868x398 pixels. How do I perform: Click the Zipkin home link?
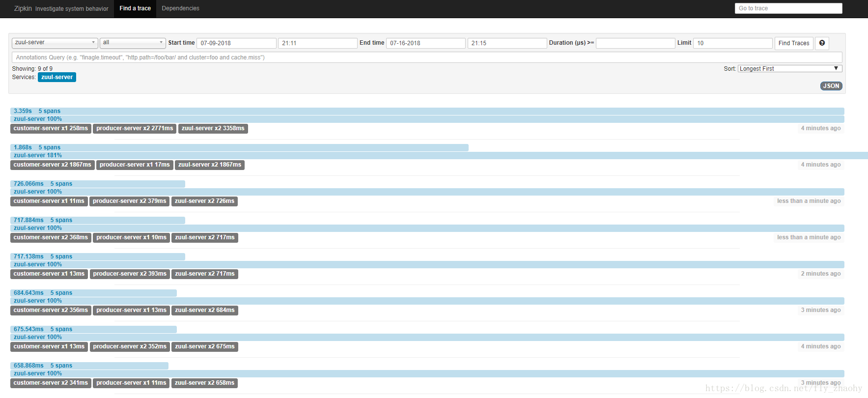pyautogui.click(x=23, y=8)
